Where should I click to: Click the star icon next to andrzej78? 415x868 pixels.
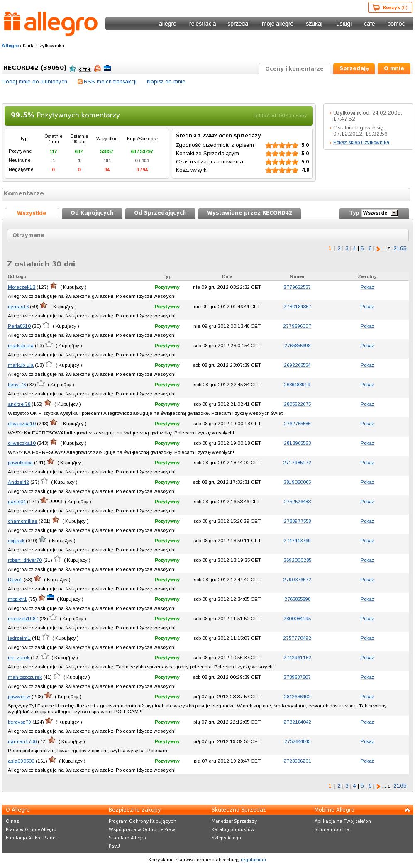tap(48, 403)
